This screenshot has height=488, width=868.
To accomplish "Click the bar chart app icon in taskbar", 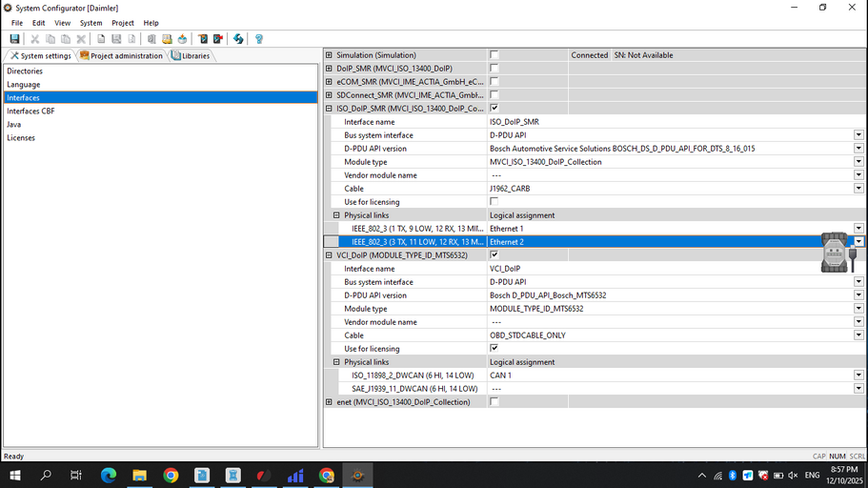I will 295,476.
